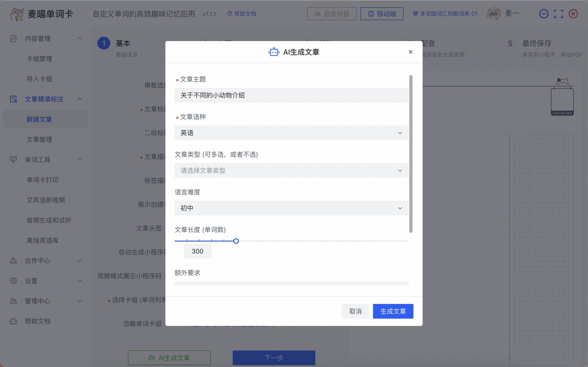This screenshot has height=367, width=588.
Task: Select 文章管理 in the sidebar
Action: coord(39,139)
